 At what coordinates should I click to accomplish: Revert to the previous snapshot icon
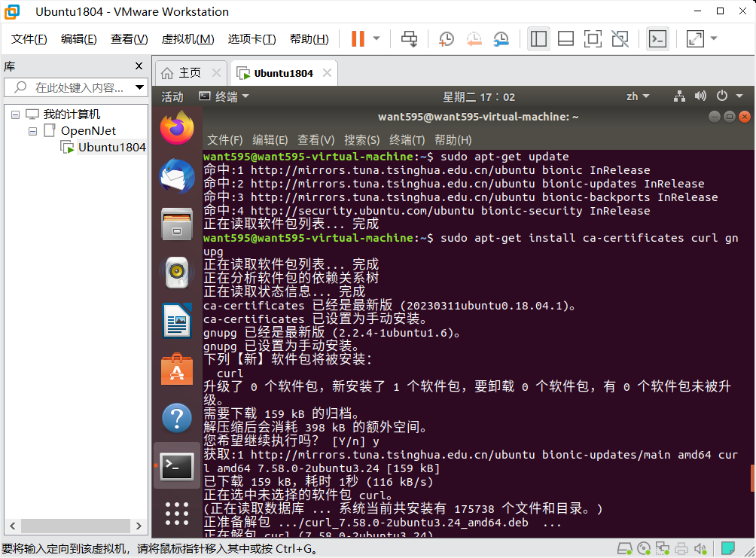coord(474,38)
